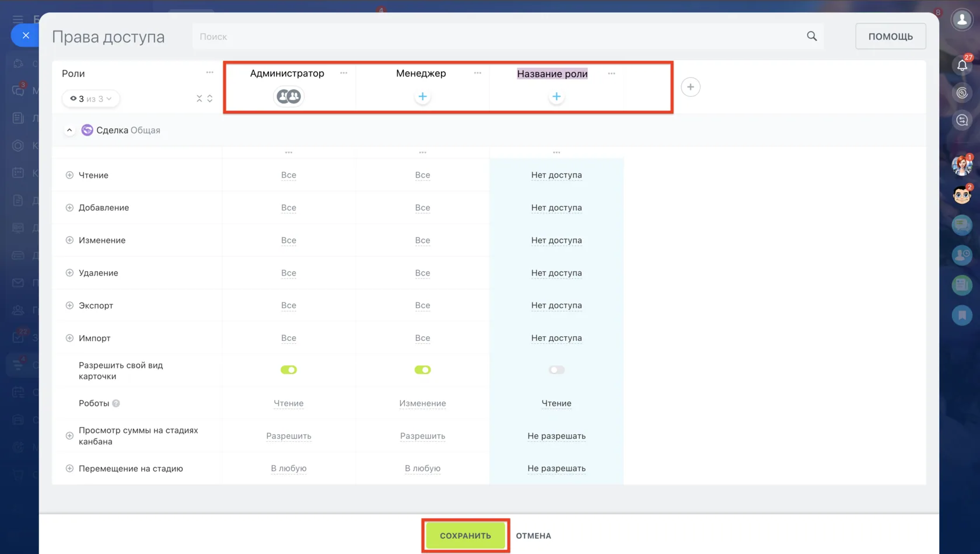Click the search magnifier icon
This screenshot has width=980, height=554.
811,36
